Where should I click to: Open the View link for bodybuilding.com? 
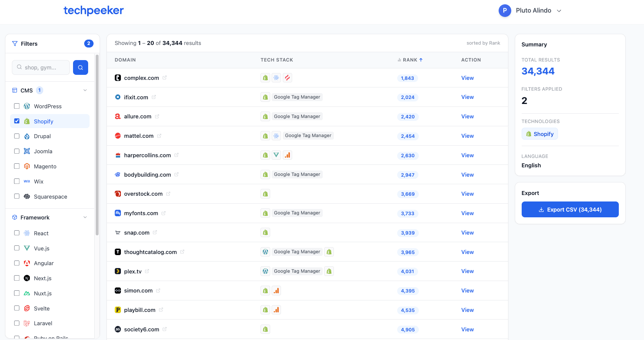[x=467, y=174]
